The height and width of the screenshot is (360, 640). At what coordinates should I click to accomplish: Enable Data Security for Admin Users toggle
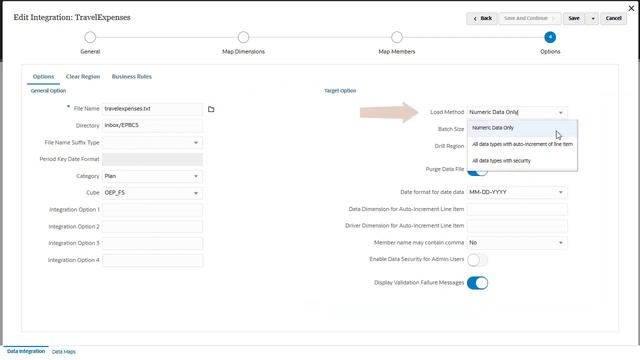point(477,260)
